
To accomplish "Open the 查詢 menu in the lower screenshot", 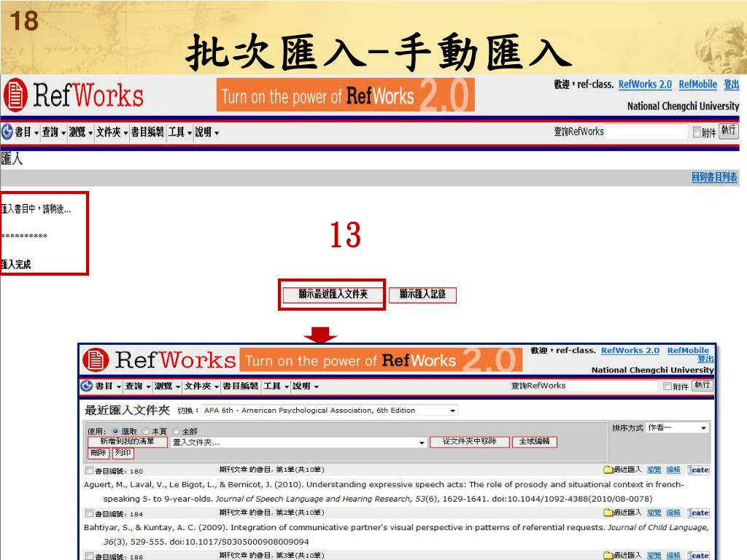I will (138, 386).
